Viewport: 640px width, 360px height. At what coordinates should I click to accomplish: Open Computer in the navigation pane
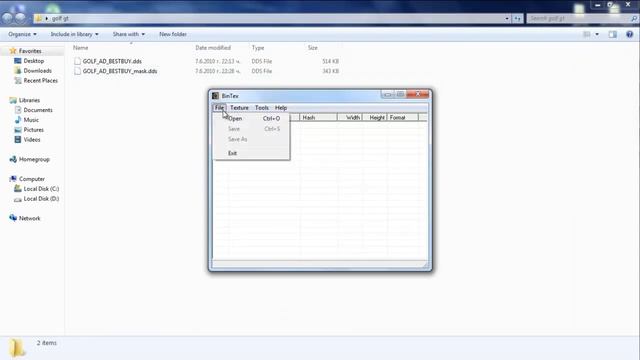(32, 179)
